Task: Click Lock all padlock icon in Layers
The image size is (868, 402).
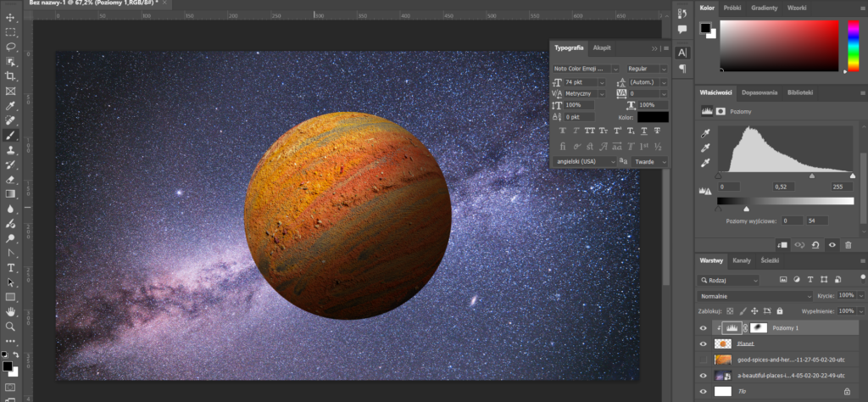Action: [x=780, y=311]
